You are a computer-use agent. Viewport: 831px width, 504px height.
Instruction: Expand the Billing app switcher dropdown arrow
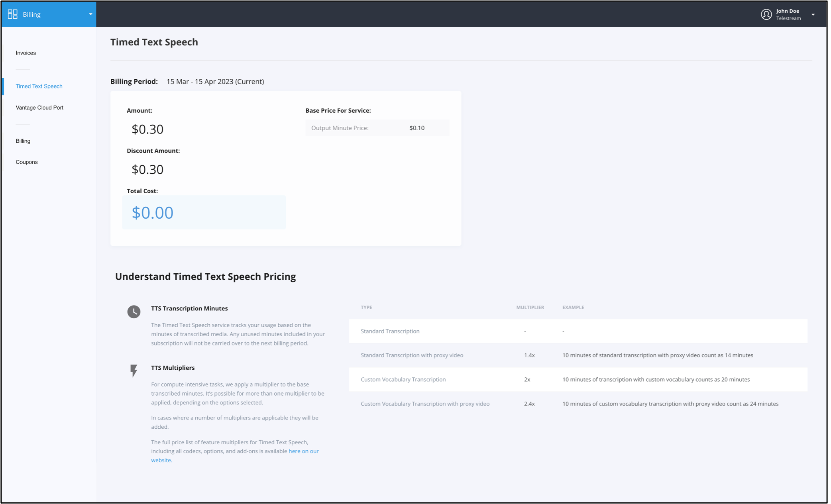90,14
